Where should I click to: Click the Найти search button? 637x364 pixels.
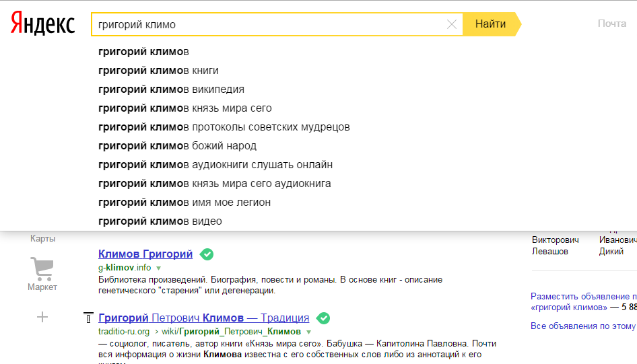point(491,24)
